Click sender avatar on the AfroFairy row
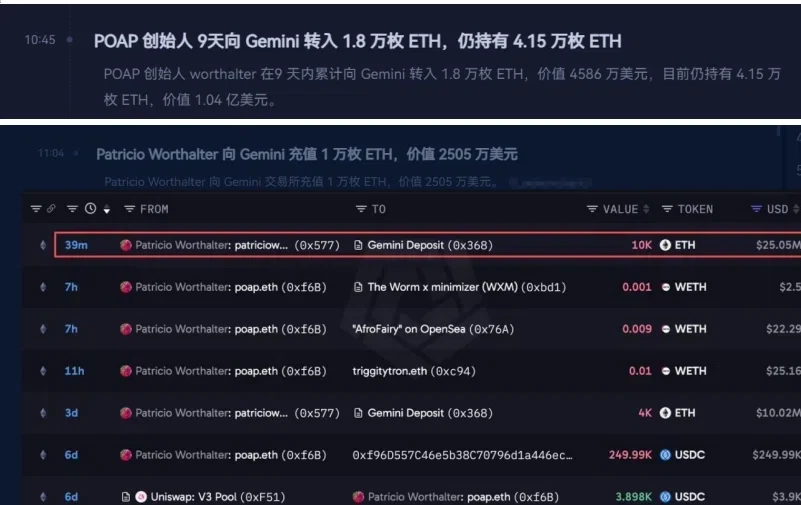The width and height of the screenshot is (801, 505). click(x=126, y=329)
